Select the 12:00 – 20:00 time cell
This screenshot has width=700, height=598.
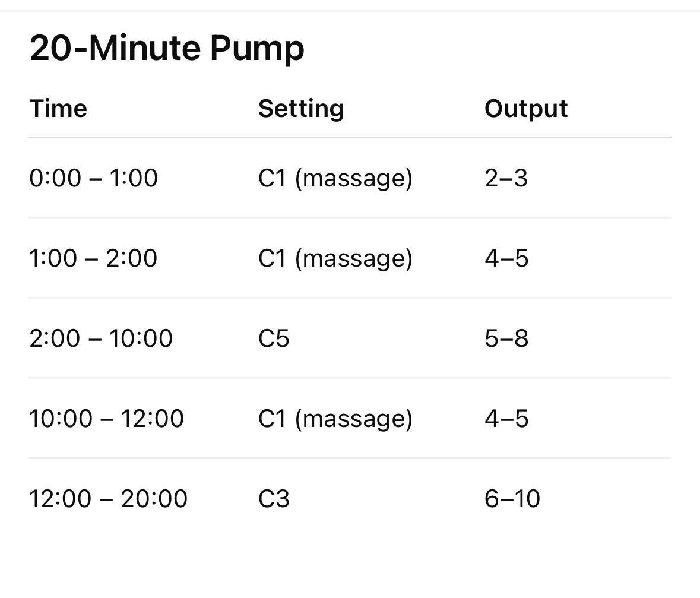click(x=108, y=498)
